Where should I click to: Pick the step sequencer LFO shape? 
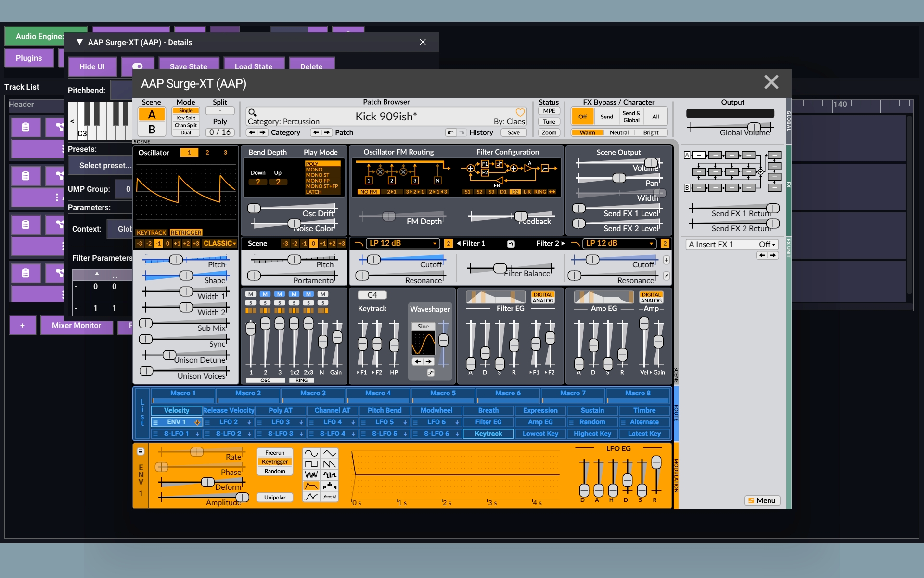pos(330,486)
